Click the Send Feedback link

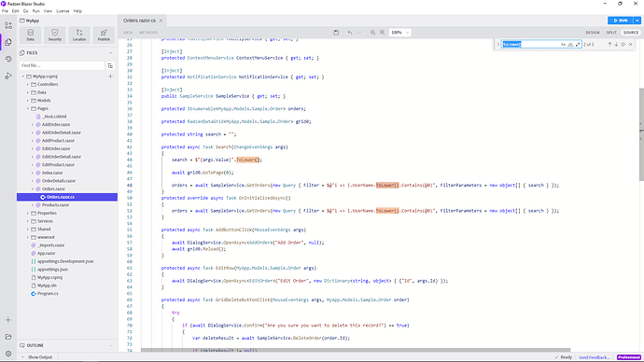click(595, 357)
